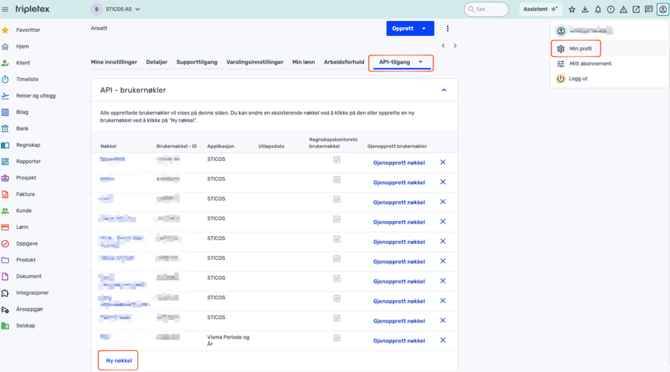
Task: Select Mitt abonnement from user menu
Action: (590, 64)
